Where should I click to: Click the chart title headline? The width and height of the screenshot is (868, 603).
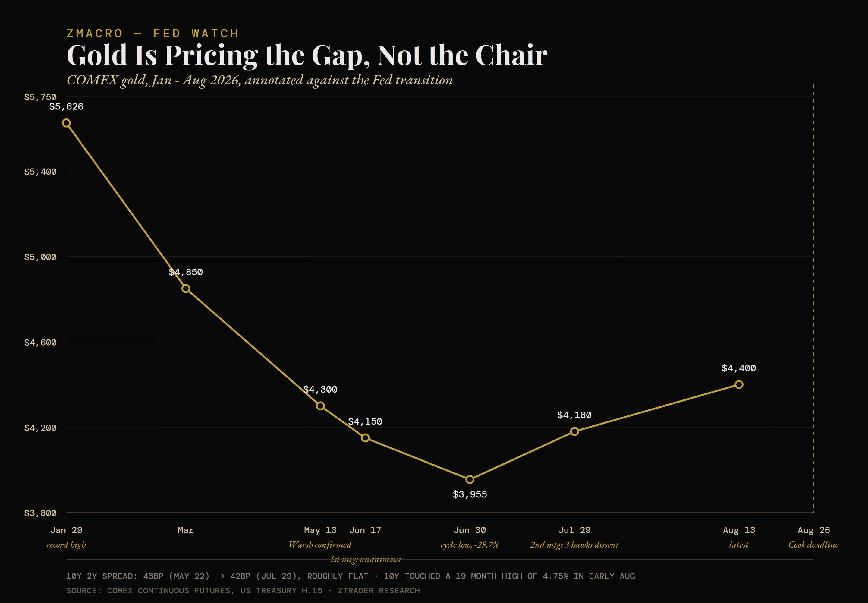point(307,55)
